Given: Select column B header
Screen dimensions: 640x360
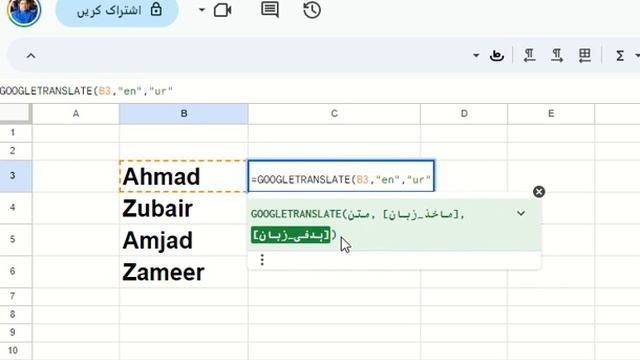Looking at the screenshot, I should click(x=184, y=113).
